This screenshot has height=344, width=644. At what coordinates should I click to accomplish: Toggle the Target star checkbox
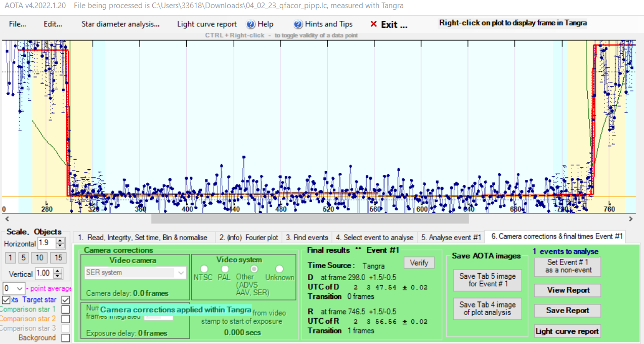click(x=65, y=300)
